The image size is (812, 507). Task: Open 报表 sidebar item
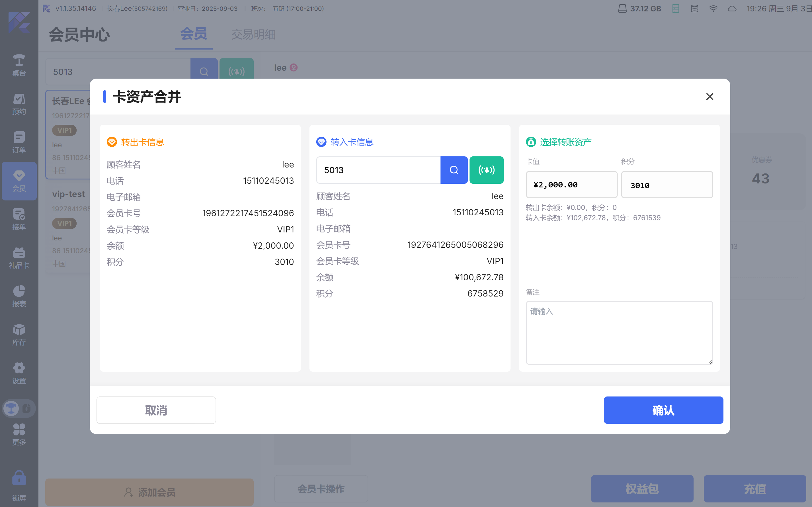tap(19, 297)
